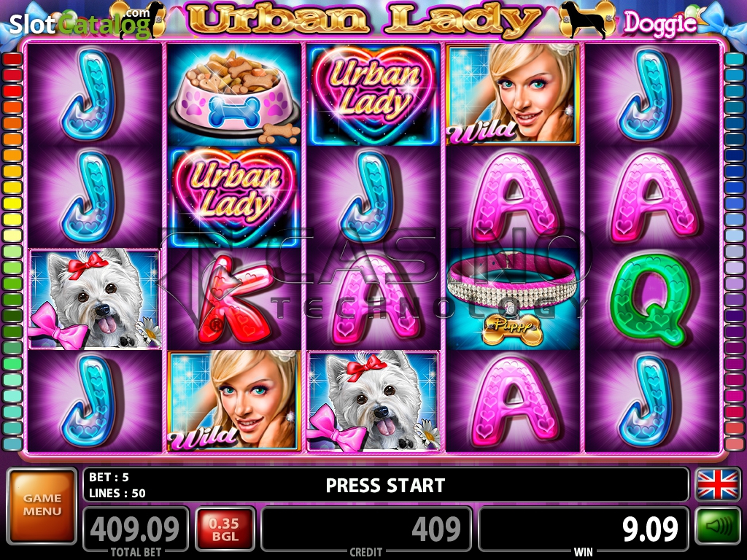Click the Credit 409 display field
747x560 pixels.
point(366,529)
